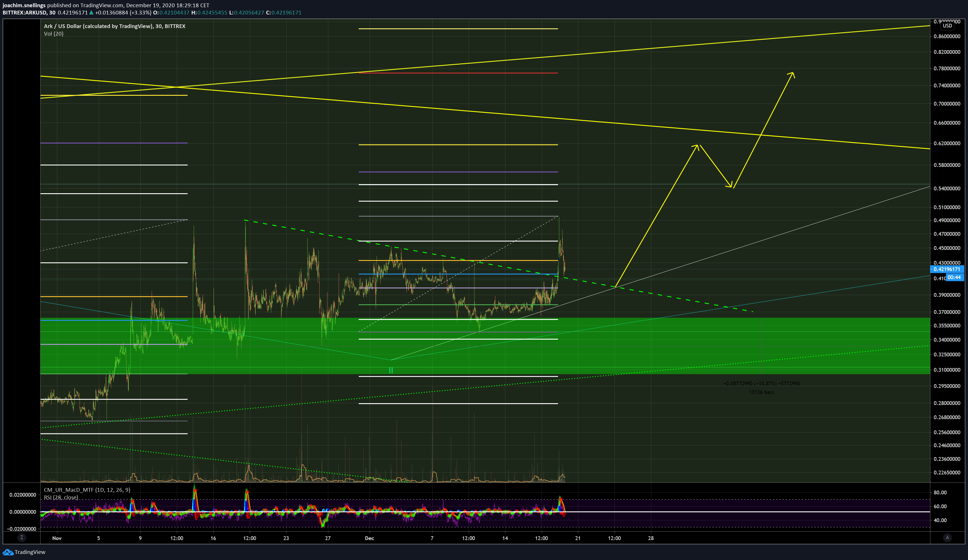
Task: Select the green support zone rectangle
Action: pos(485,346)
